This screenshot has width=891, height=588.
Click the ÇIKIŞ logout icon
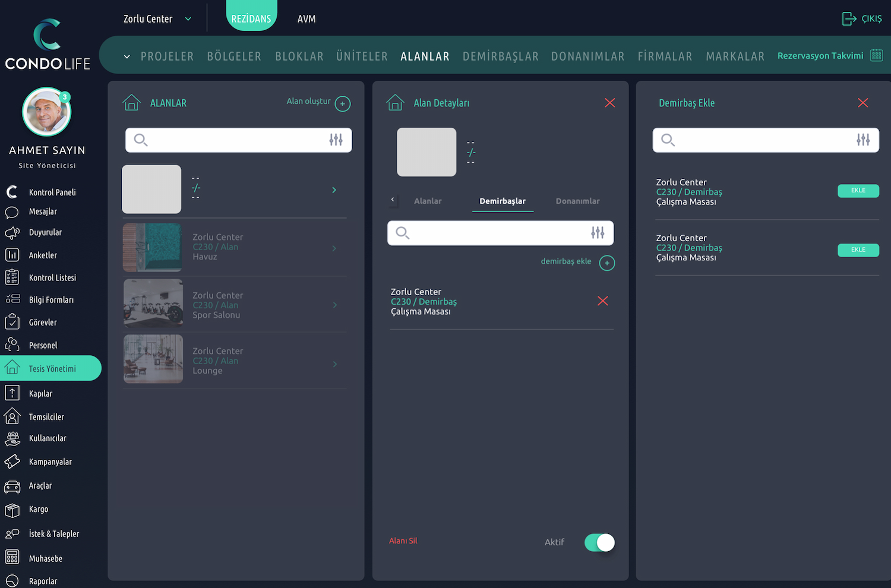[x=849, y=19]
